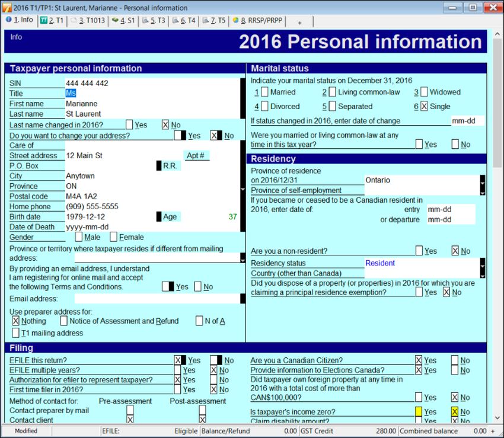Check No for EFILE this return

(213, 360)
